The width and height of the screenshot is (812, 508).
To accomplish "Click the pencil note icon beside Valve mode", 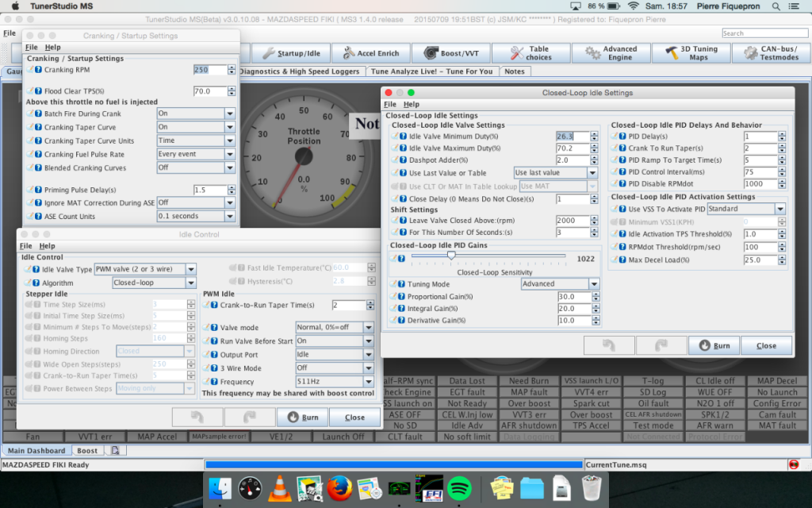I will coord(206,328).
